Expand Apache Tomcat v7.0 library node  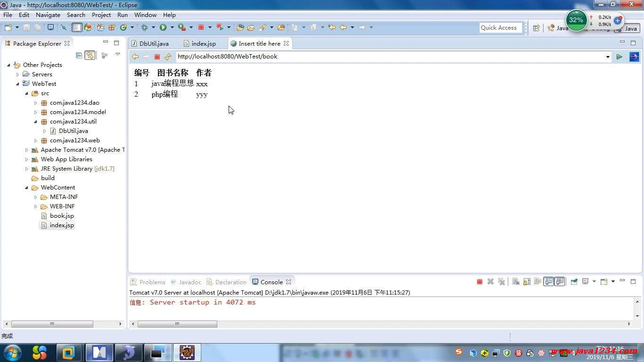[x=26, y=150]
